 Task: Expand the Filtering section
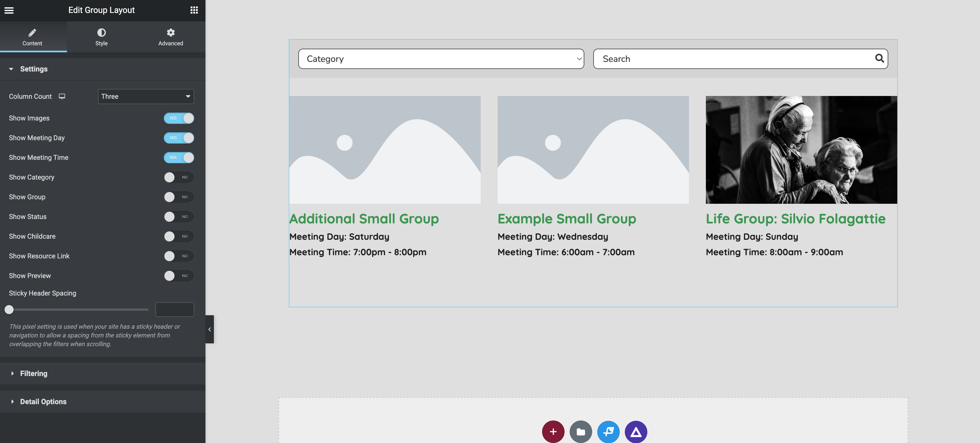(102, 373)
